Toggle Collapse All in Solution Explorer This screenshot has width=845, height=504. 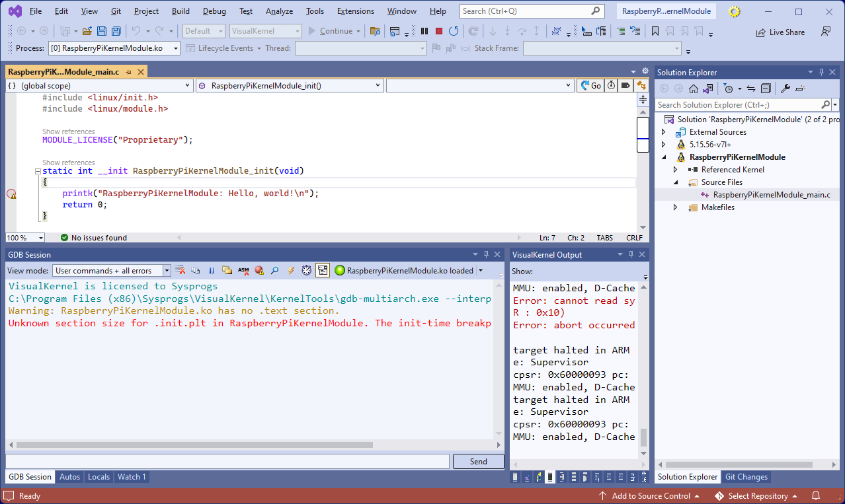(766, 89)
